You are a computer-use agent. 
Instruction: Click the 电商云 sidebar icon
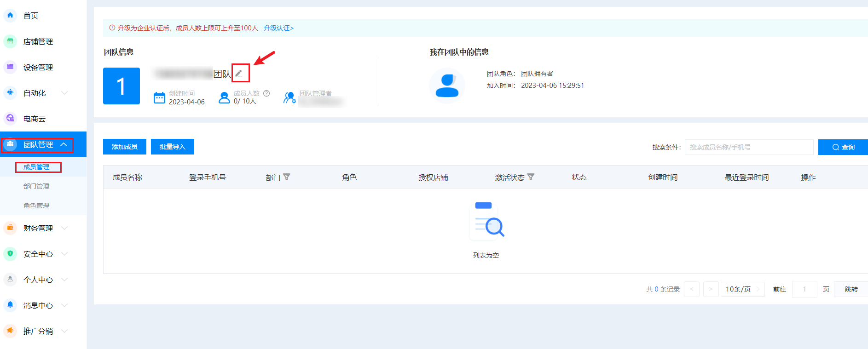coord(10,119)
